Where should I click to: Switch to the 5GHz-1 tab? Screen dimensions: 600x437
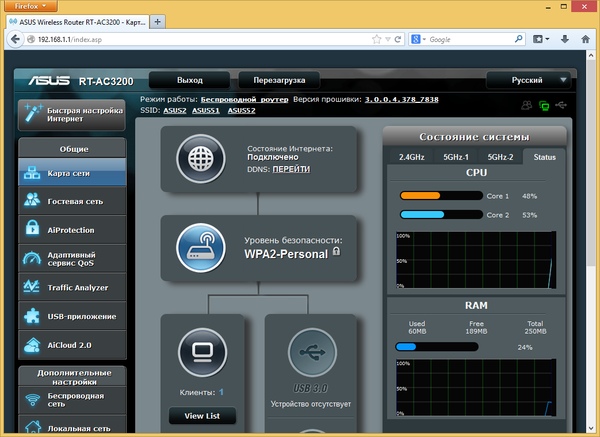click(x=456, y=157)
